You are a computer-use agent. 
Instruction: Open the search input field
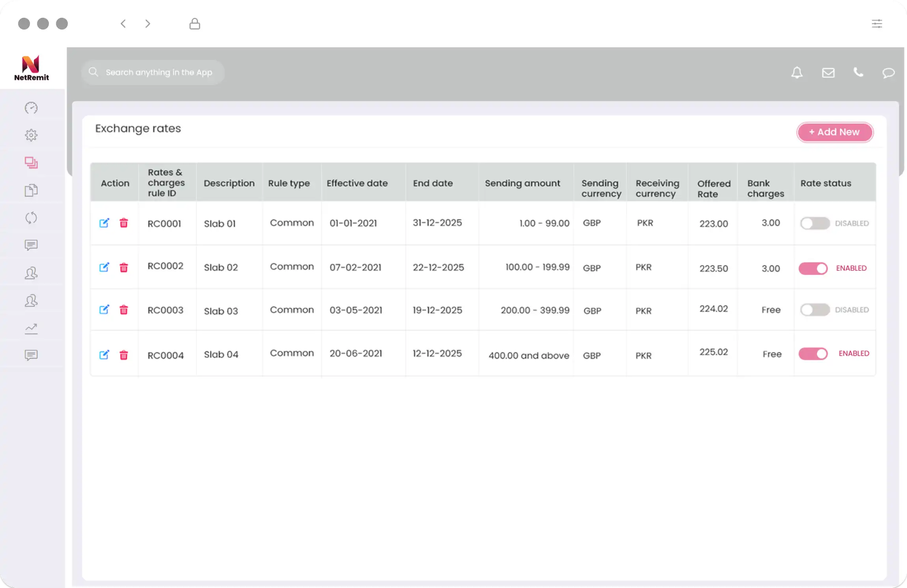coord(152,72)
